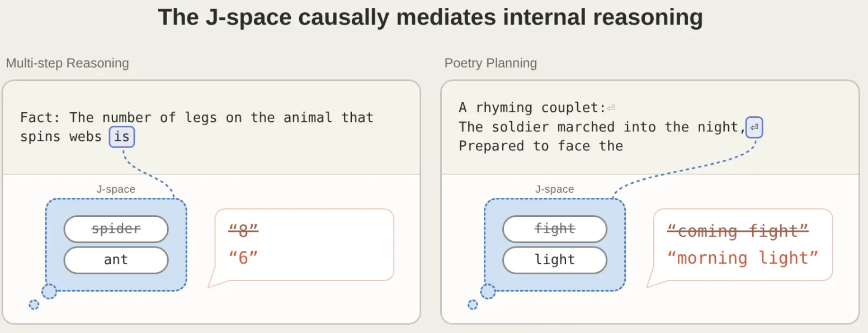Click the struck-through "8" output
868x333 pixels.
[244, 230]
